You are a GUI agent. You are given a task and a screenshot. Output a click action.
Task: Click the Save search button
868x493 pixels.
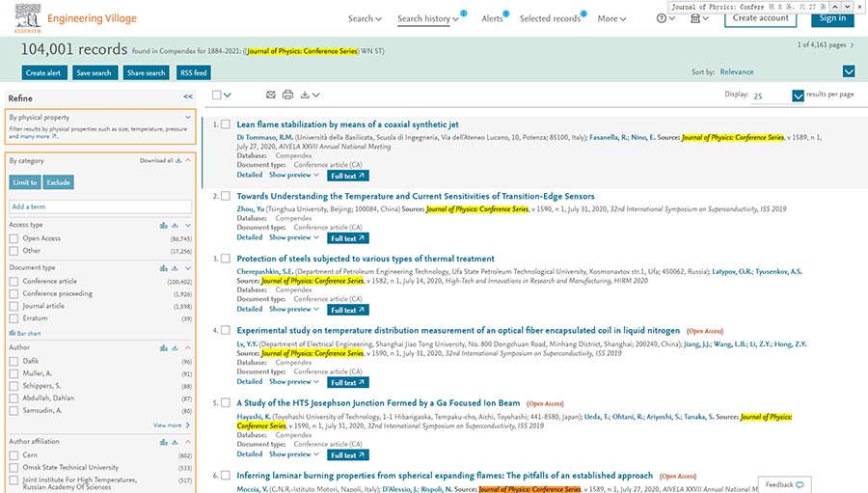point(95,72)
